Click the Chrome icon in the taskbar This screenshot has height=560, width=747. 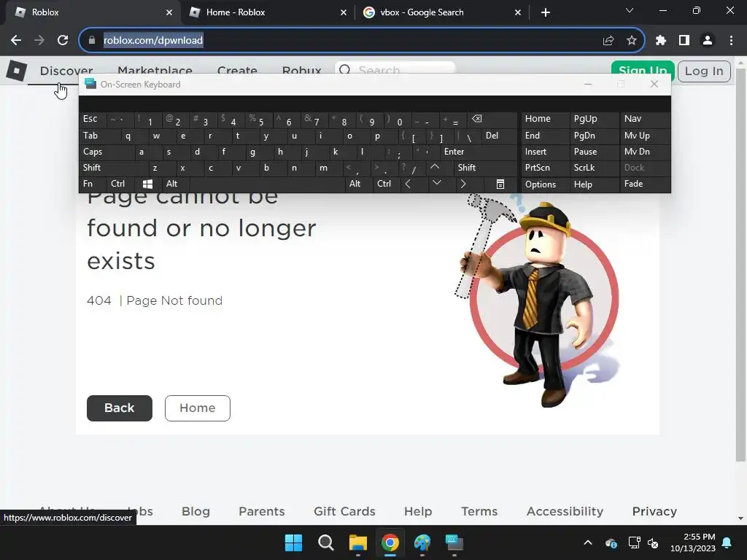coord(390,542)
